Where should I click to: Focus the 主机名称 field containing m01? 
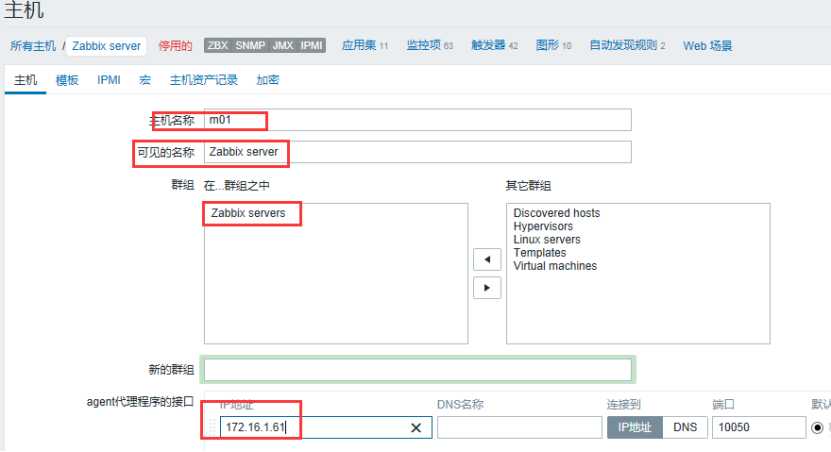tap(418, 120)
